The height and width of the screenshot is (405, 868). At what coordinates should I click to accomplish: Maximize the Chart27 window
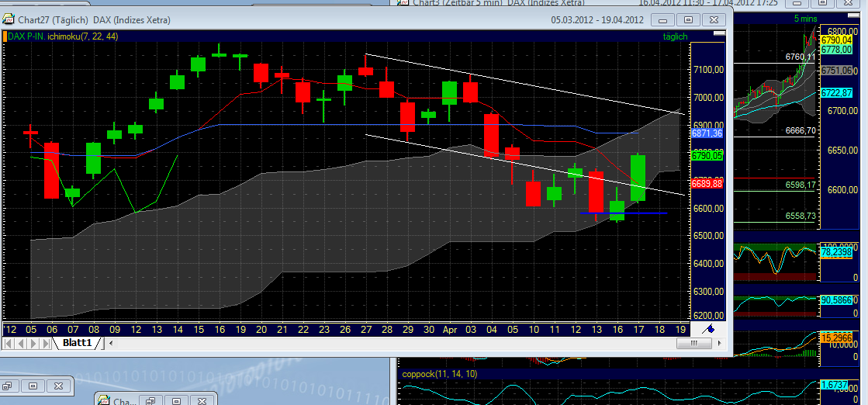[688, 20]
